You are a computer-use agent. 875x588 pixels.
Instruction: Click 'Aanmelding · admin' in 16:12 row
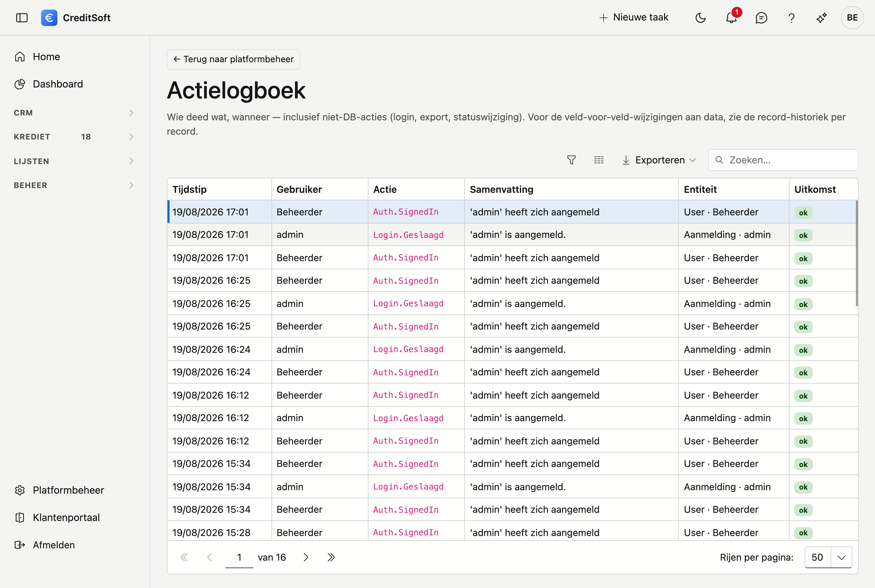coord(727,418)
